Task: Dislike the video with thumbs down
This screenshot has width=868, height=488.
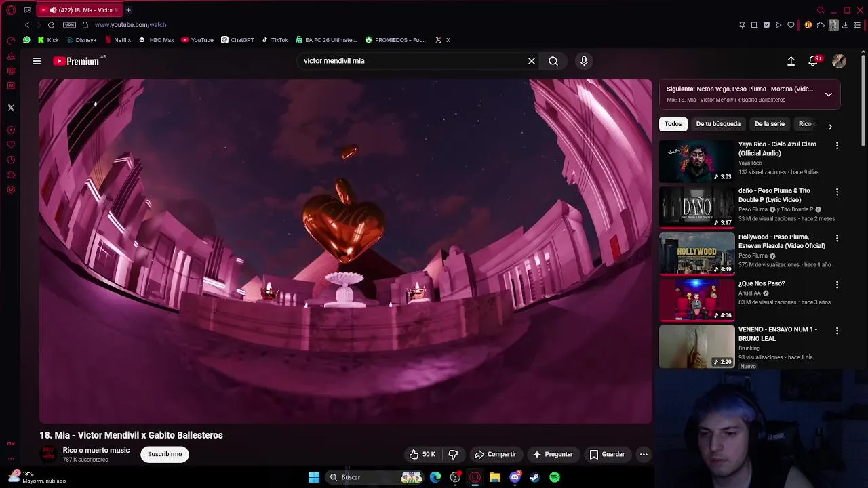Action: [x=453, y=454]
